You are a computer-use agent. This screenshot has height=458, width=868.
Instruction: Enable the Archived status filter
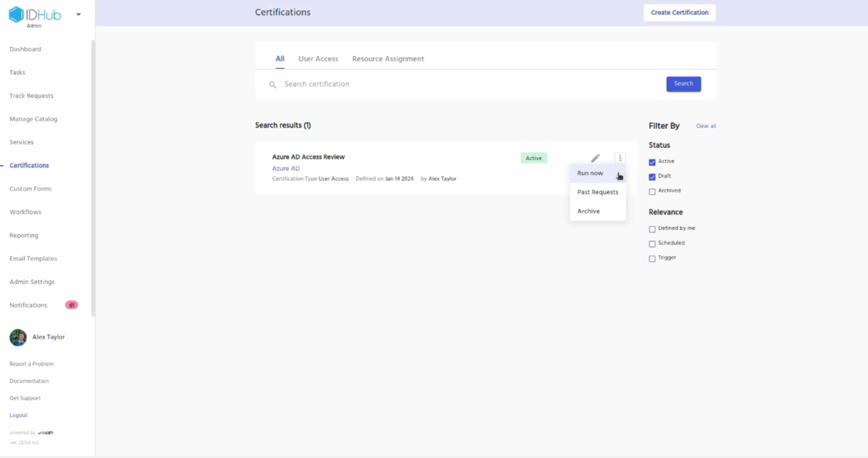tap(652, 191)
